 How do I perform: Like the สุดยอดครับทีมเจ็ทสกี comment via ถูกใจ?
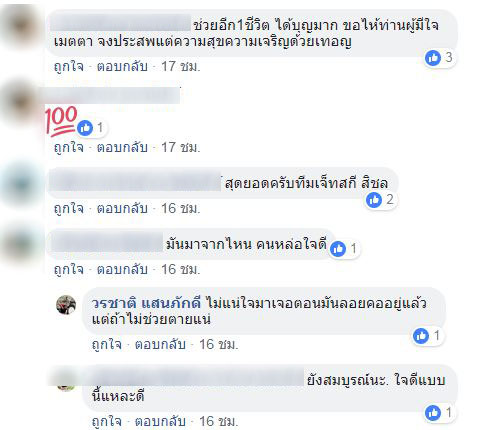pyautogui.click(x=69, y=209)
